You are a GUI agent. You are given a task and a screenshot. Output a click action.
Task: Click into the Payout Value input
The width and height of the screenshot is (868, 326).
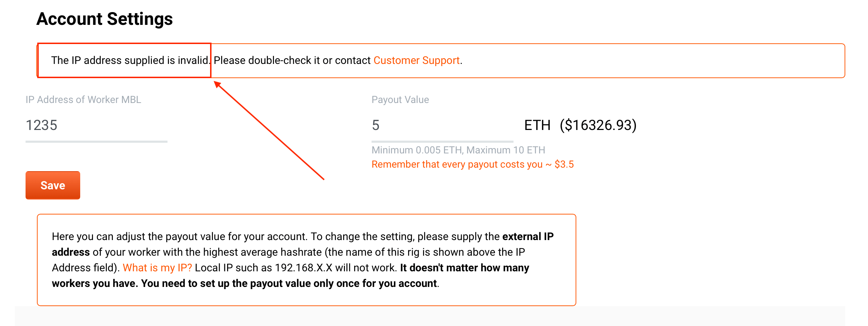click(x=442, y=125)
